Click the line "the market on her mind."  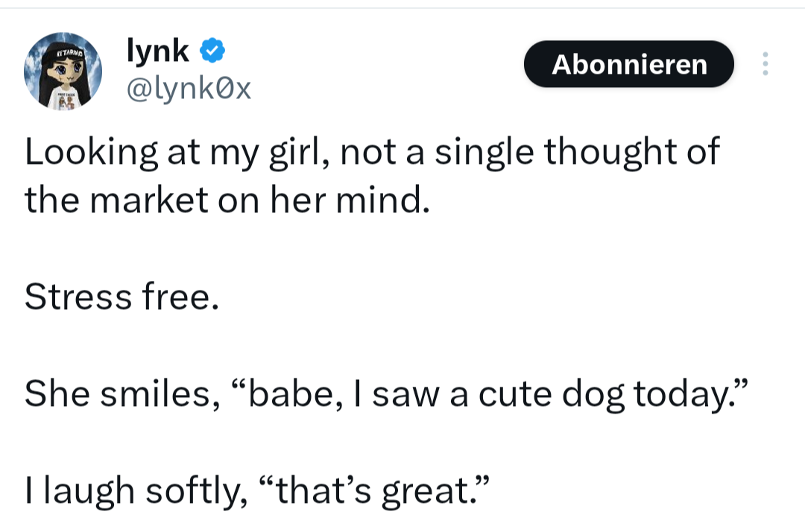[227, 201]
